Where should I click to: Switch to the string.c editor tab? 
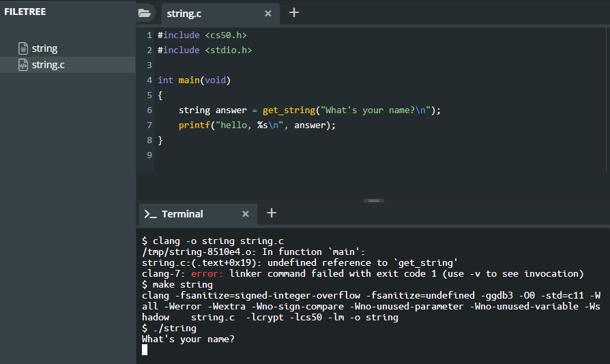pyautogui.click(x=184, y=13)
